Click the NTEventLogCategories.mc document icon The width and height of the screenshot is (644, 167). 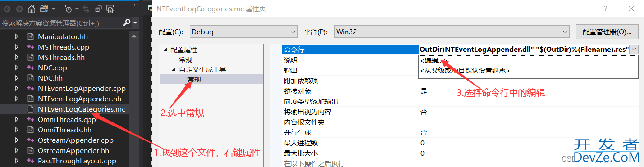coord(31,109)
